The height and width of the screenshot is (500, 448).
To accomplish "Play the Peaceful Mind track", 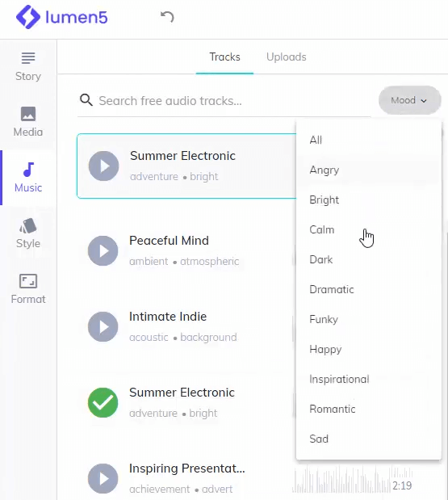I will pos(103,250).
